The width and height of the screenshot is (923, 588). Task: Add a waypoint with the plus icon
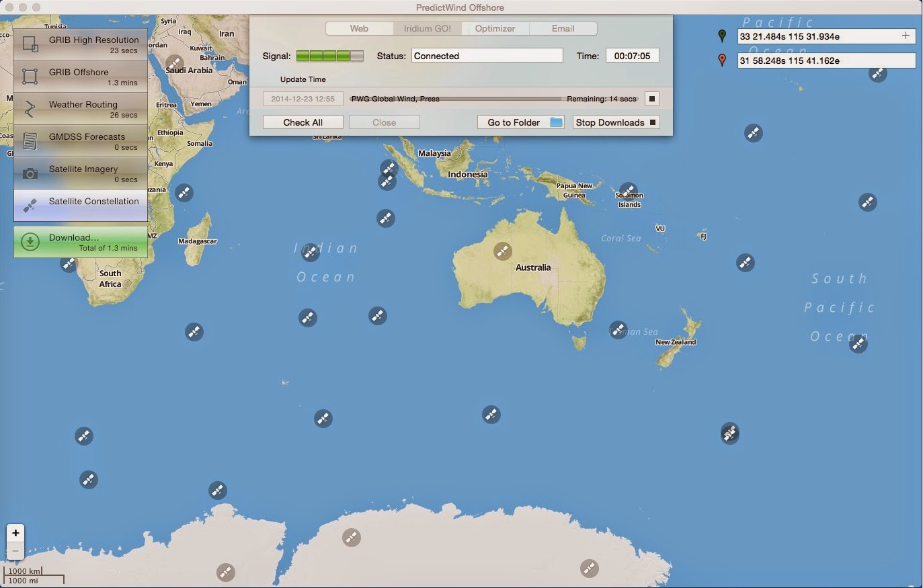[906, 36]
